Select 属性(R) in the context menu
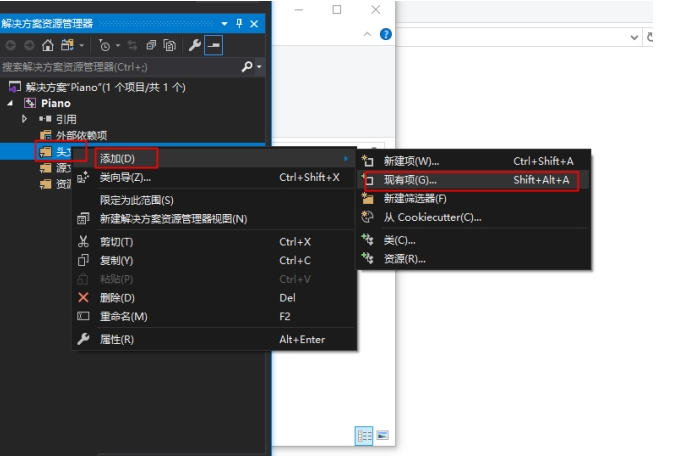 (x=117, y=339)
